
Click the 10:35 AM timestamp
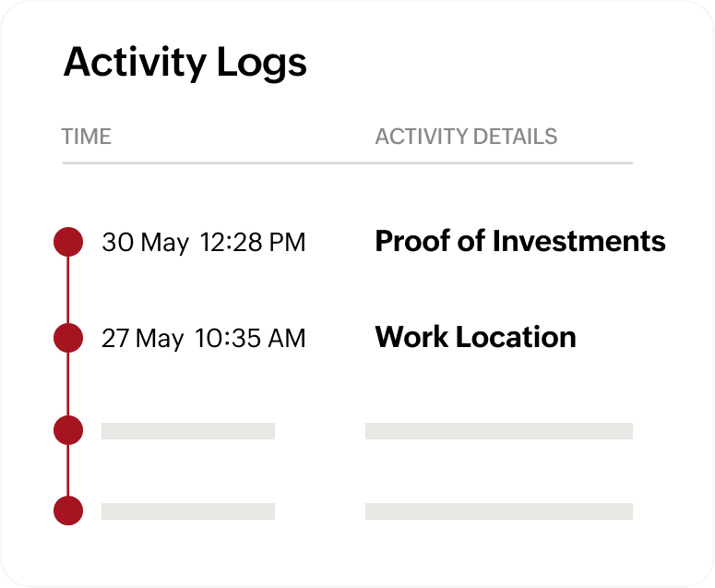pyautogui.click(x=250, y=339)
